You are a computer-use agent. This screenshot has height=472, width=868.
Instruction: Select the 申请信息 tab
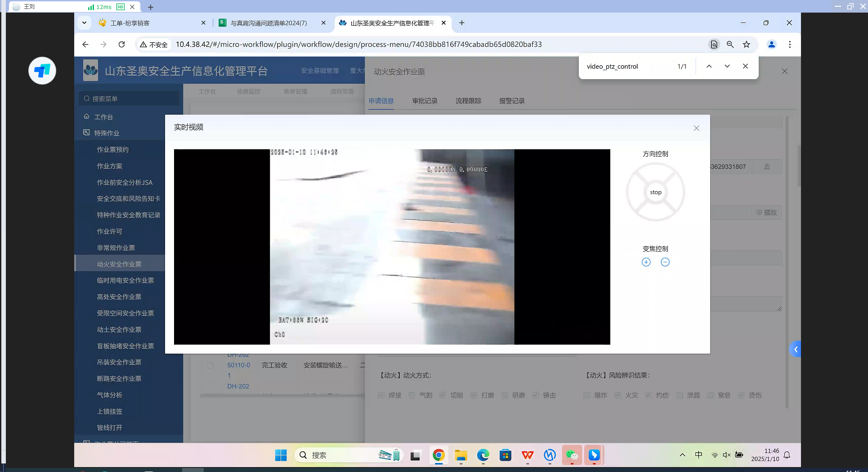[x=381, y=101]
